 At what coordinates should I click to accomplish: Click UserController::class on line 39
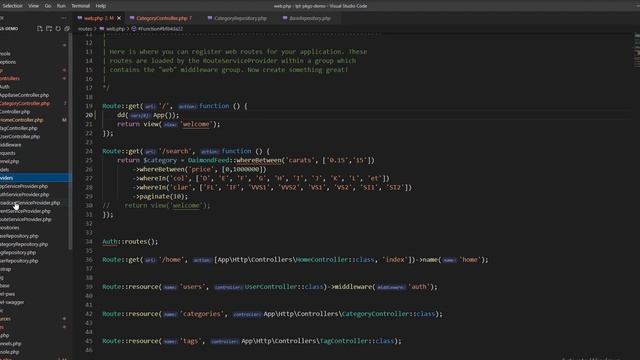pos(284,287)
